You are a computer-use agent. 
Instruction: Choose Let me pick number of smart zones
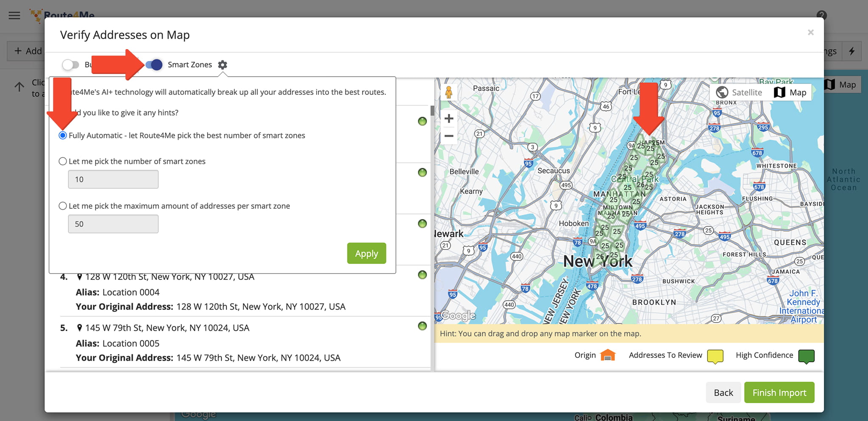pos(63,161)
